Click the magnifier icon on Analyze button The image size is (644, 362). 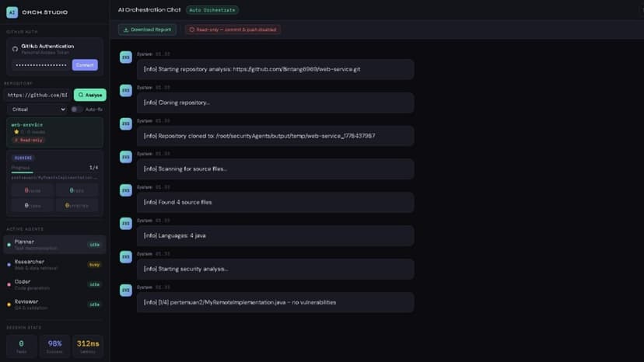[x=81, y=95]
